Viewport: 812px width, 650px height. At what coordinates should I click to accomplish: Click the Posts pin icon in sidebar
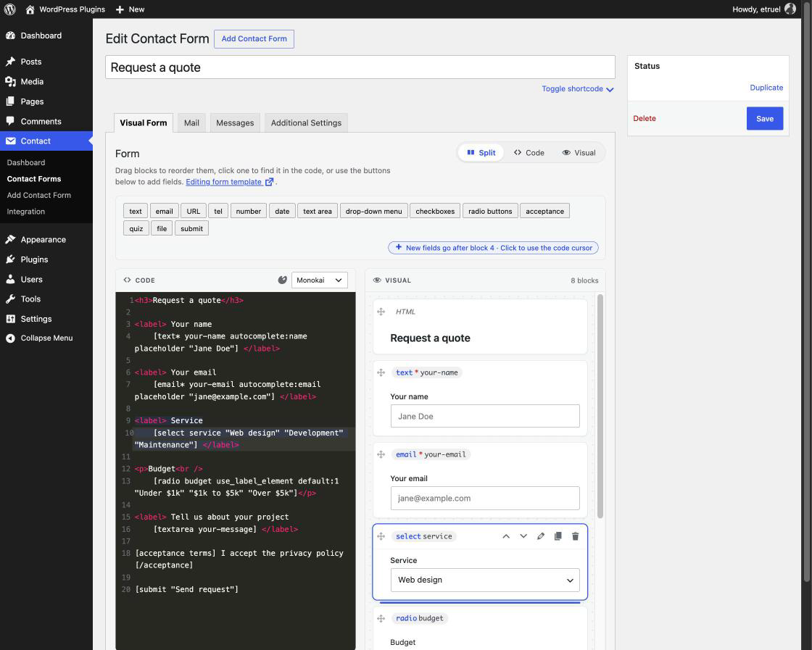[10, 62]
